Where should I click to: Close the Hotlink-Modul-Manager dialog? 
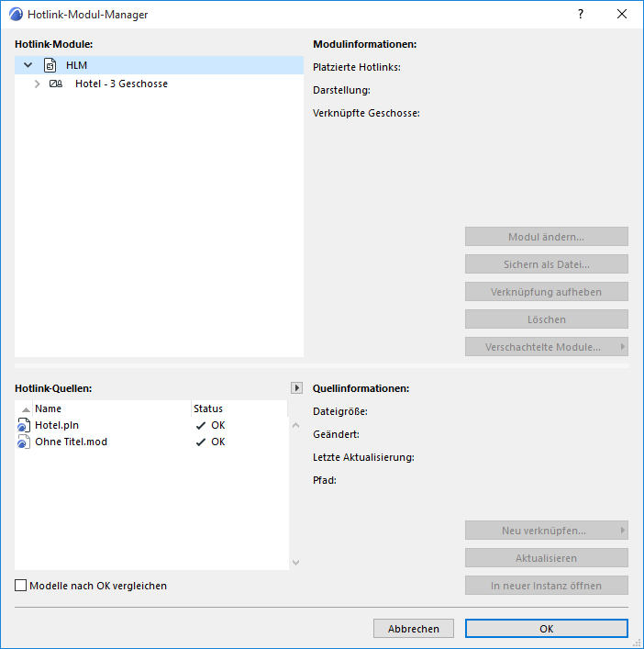(622, 14)
